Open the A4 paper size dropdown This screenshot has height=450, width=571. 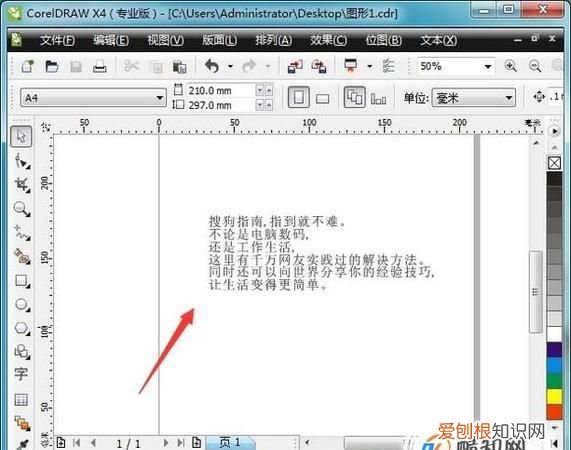[x=159, y=98]
